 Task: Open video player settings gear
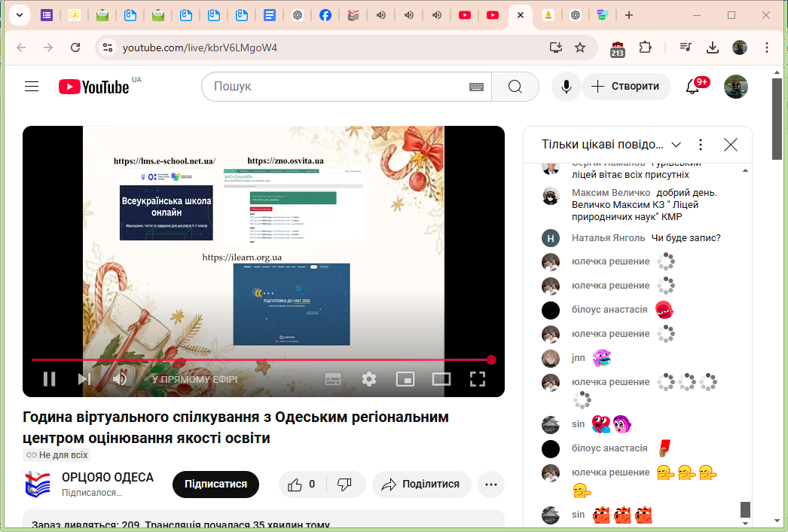coord(368,379)
